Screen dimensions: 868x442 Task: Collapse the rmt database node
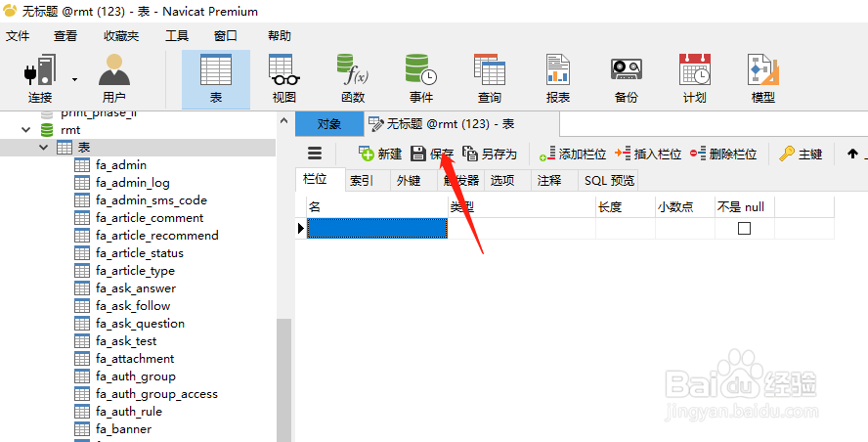[x=25, y=130]
